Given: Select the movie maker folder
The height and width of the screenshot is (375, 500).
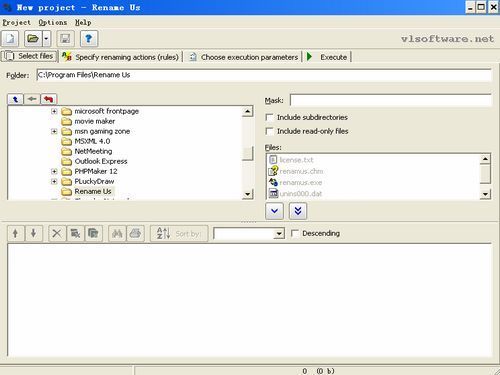Looking at the screenshot, I should click(x=95, y=121).
